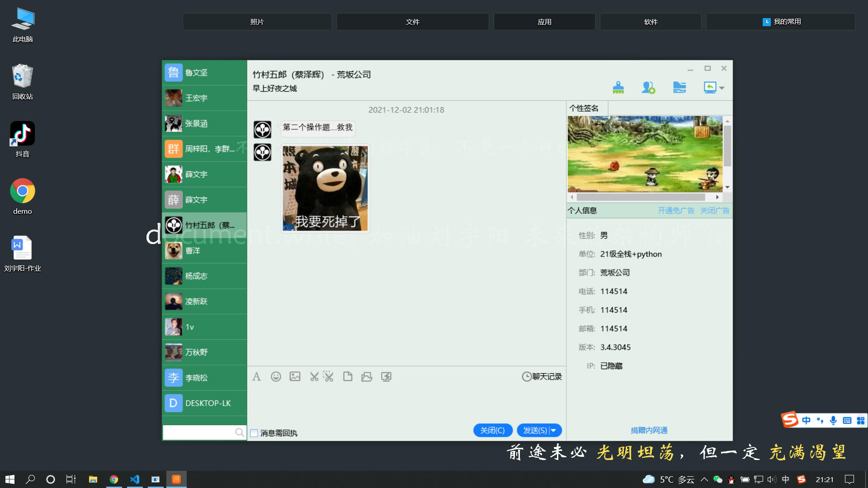
Task: Click the 关闭(C) button
Action: click(x=493, y=430)
